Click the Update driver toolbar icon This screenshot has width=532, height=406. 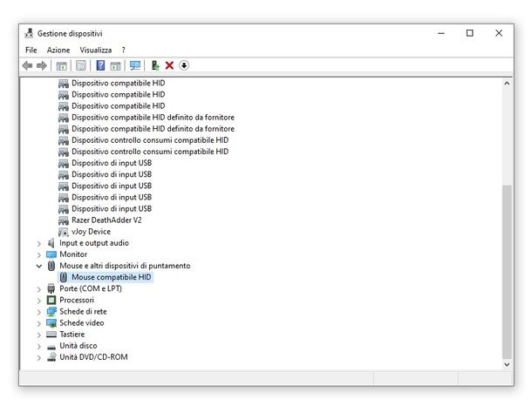click(x=155, y=65)
